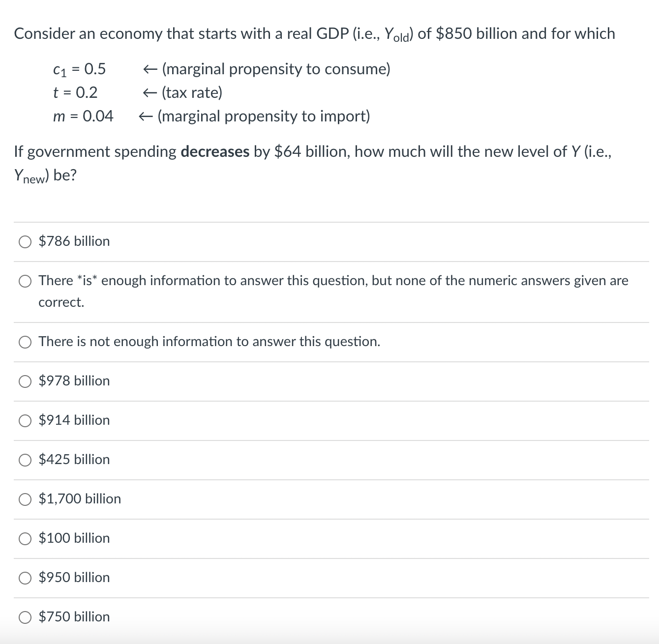Select the $950 billion answer option

click(x=25, y=577)
